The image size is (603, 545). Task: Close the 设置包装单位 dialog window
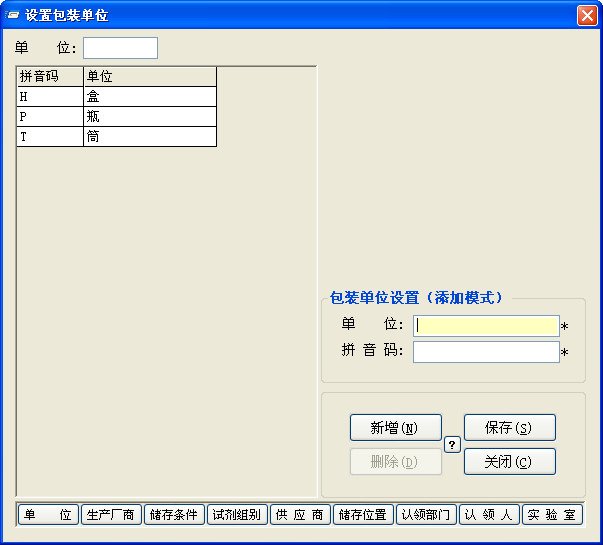pos(587,15)
